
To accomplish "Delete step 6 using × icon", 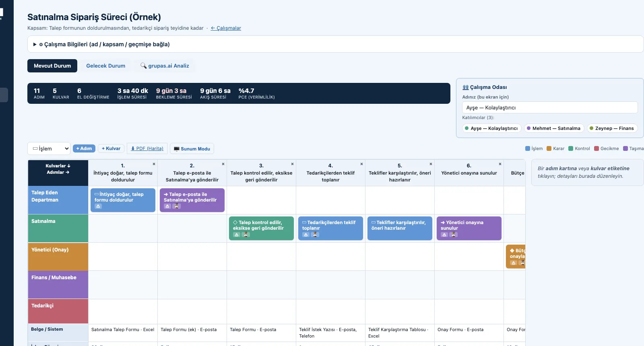I will pyautogui.click(x=500, y=164).
